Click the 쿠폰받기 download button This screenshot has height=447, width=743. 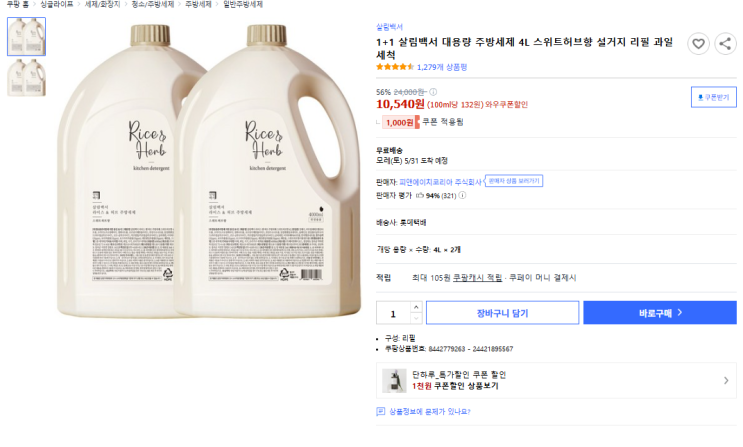tap(714, 97)
